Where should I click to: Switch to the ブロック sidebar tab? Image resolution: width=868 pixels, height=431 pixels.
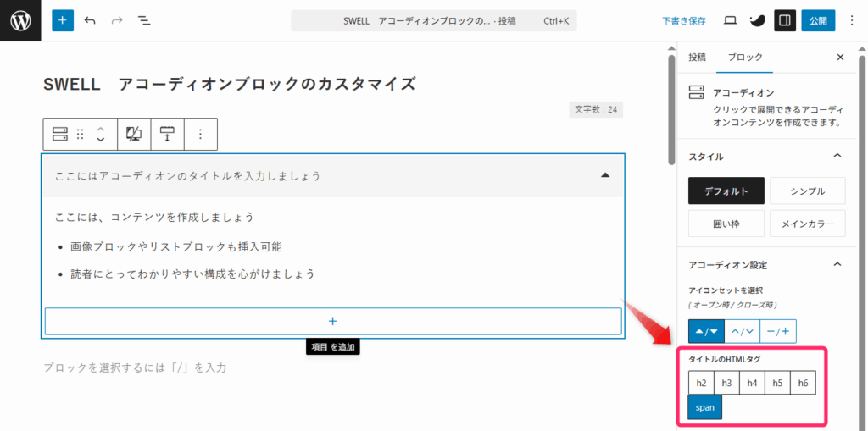click(744, 57)
